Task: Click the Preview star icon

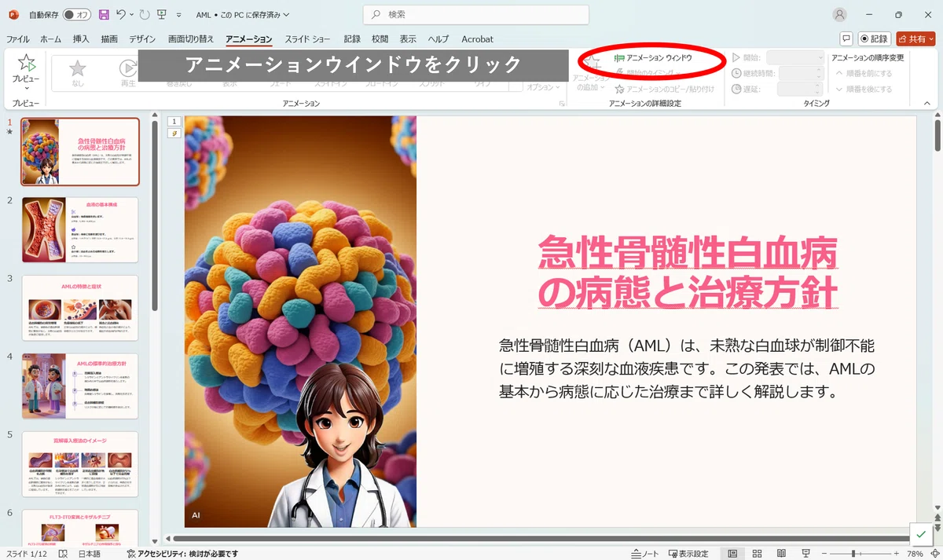Action: [26, 64]
